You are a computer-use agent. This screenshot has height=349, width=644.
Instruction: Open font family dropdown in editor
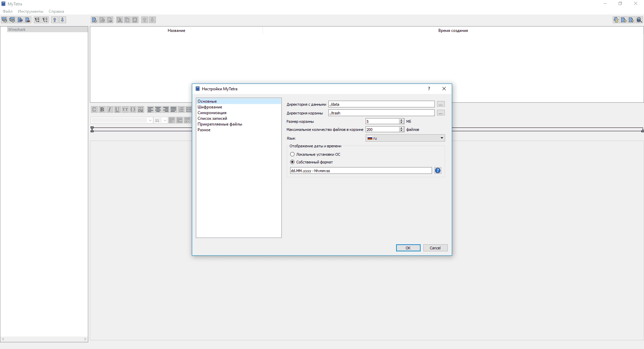tap(122, 120)
